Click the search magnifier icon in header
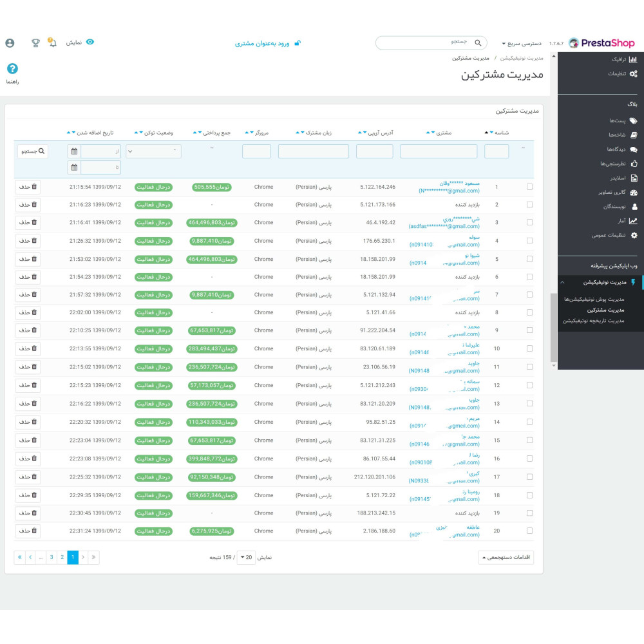Viewport: 644px width, 644px height. click(x=478, y=43)
